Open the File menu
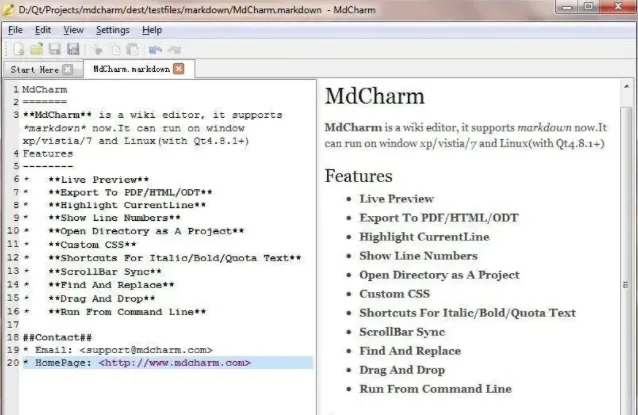The width and height of the screenshot is (638, 415). 15,30
